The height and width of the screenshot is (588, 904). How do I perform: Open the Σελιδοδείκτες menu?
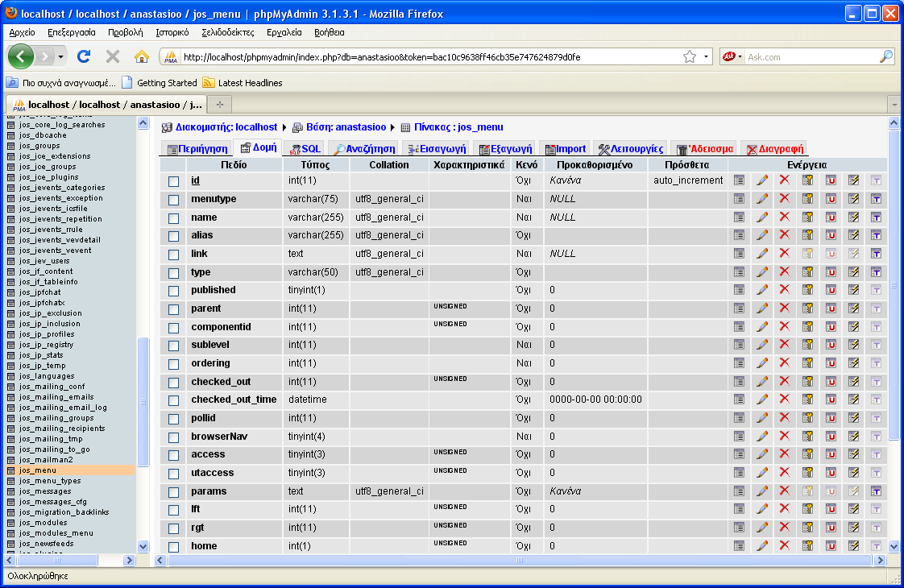point(228,32)
